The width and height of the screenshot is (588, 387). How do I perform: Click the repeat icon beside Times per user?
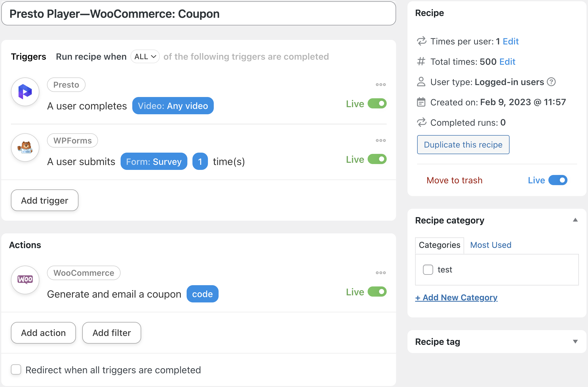[421, 41]
